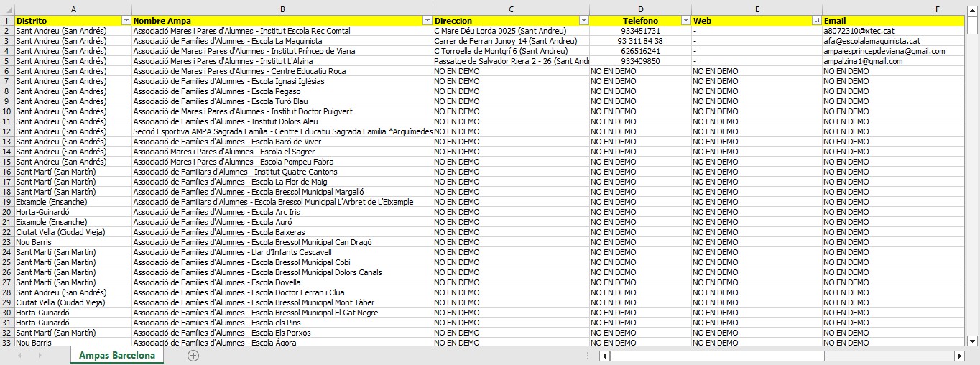Select column C header
The height and width of the screenshot is (365, 980).
click(511, 9)
